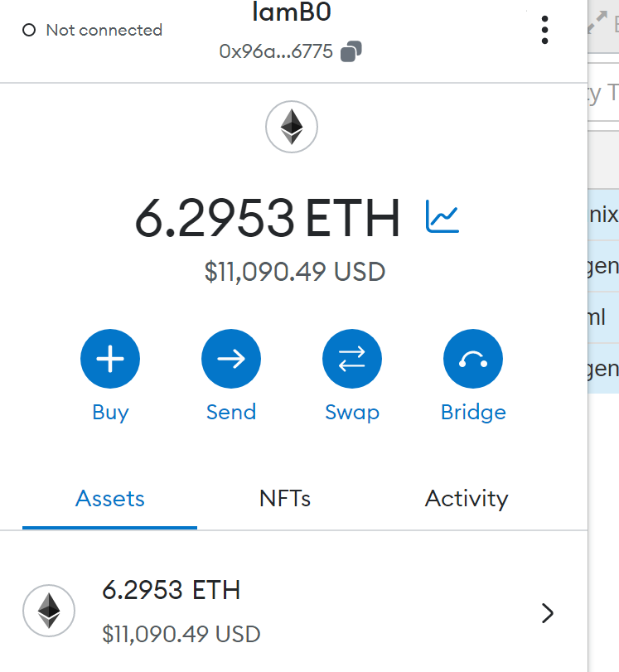Image resolution: width=619 pixels, height=672 pixels.
Task: Click the large Ethereum network logo
Action: point(292,127)
